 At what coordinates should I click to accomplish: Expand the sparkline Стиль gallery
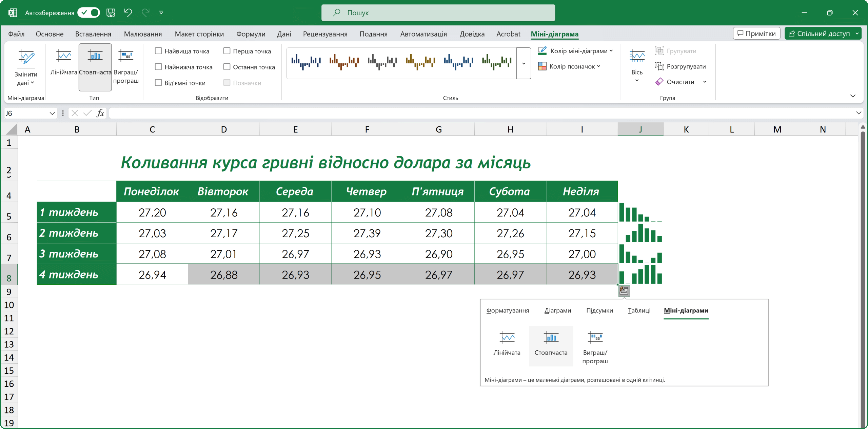pos(524,63)
